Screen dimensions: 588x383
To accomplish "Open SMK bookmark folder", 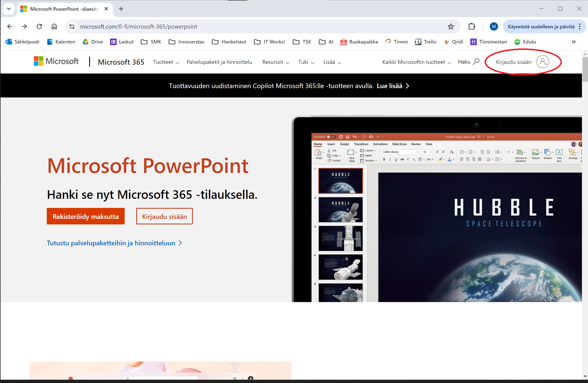I will [x=151, y=42].
